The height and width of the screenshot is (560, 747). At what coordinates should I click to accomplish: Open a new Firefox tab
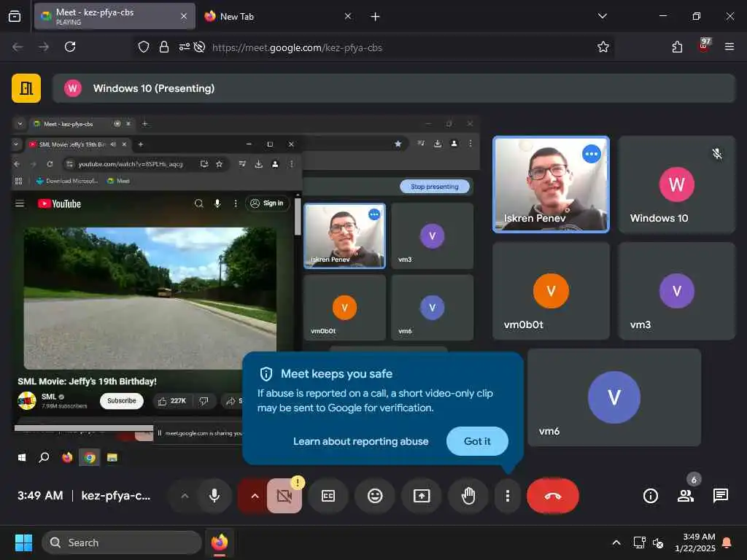coord(375,16)
